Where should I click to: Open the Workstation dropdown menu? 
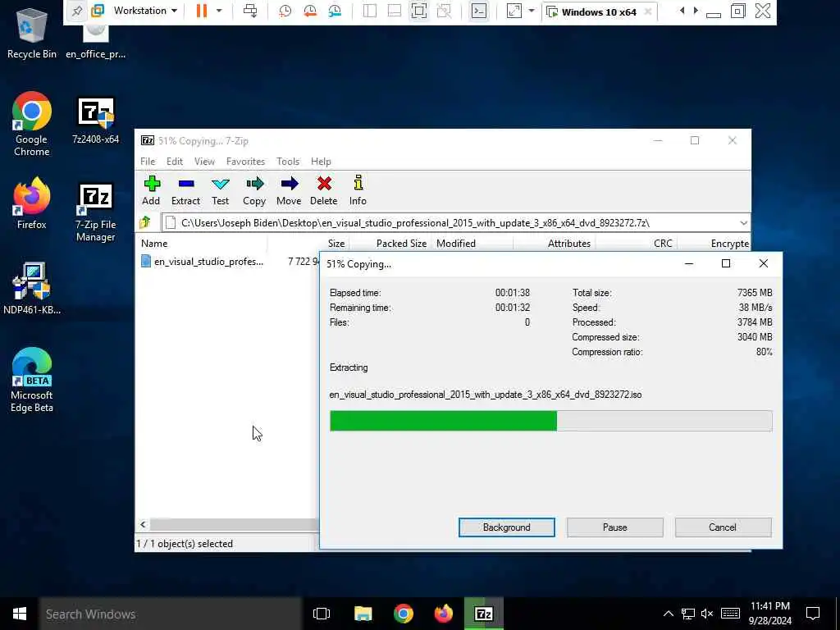[x=145, y=11]
